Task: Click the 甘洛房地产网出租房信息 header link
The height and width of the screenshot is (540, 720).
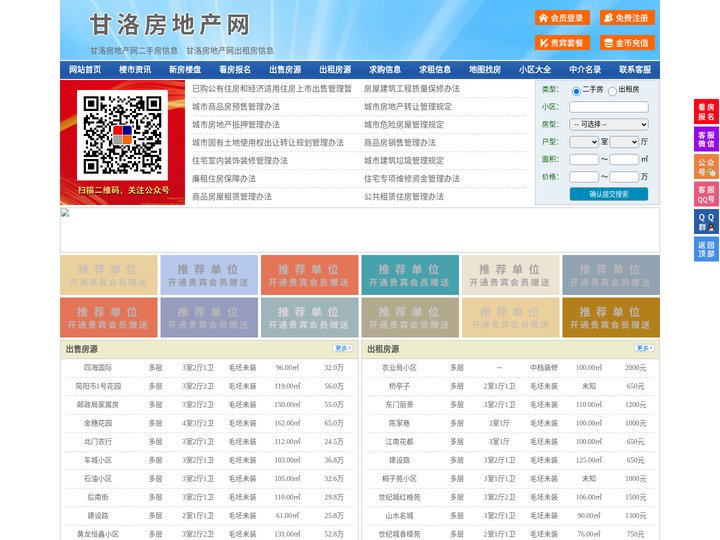Action: (x=230, y=51)
